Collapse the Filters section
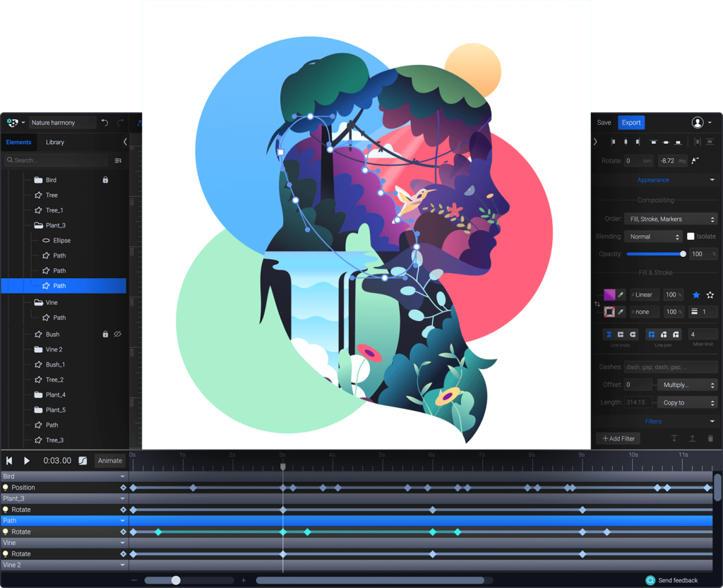Screen dimensions: 723x588 click(712, 421)
